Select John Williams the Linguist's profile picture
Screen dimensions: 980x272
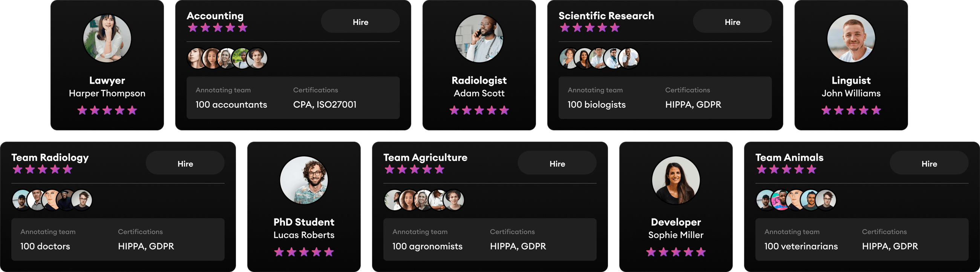(851, 38)
